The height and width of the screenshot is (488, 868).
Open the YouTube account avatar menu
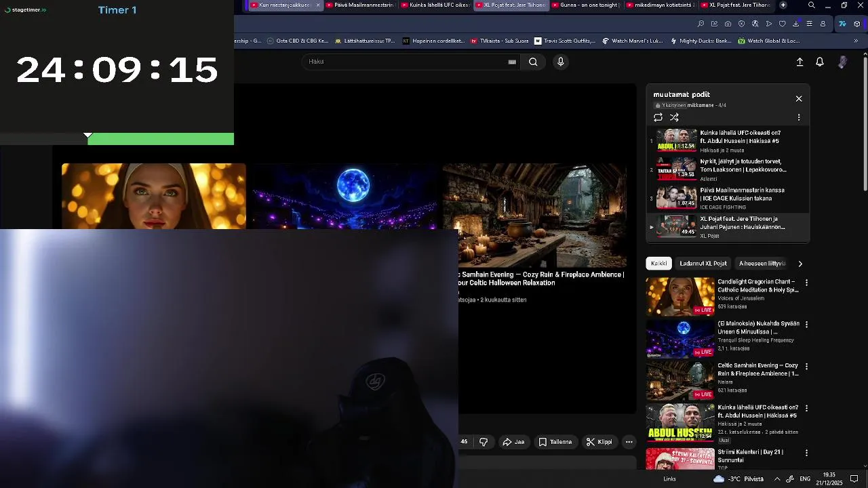[842, 62]
